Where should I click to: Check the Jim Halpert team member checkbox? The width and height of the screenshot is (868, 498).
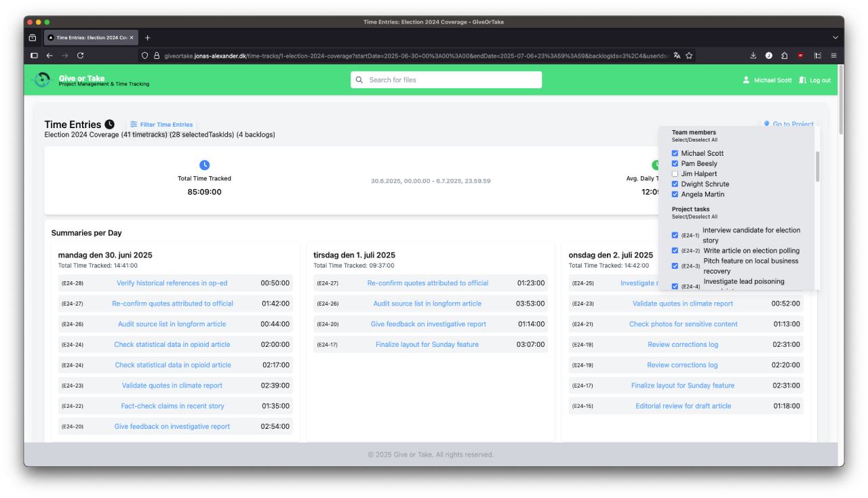(x=675, y=174)
